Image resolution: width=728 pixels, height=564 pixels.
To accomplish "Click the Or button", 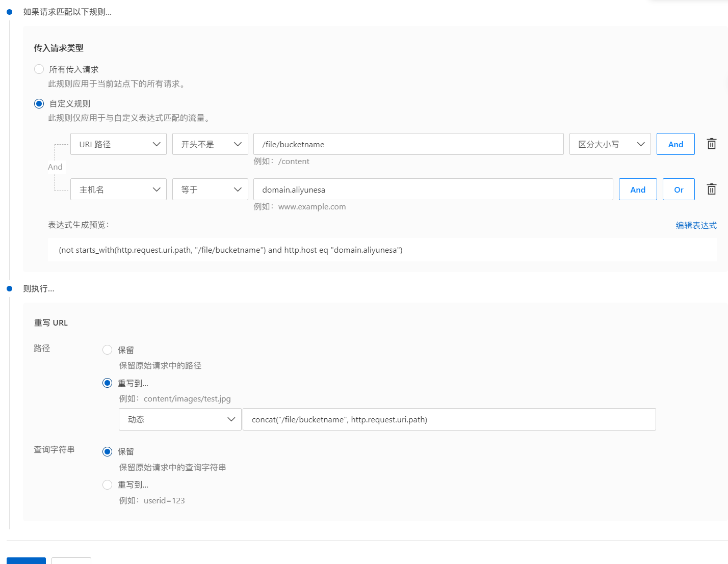I will coord(679,190).
